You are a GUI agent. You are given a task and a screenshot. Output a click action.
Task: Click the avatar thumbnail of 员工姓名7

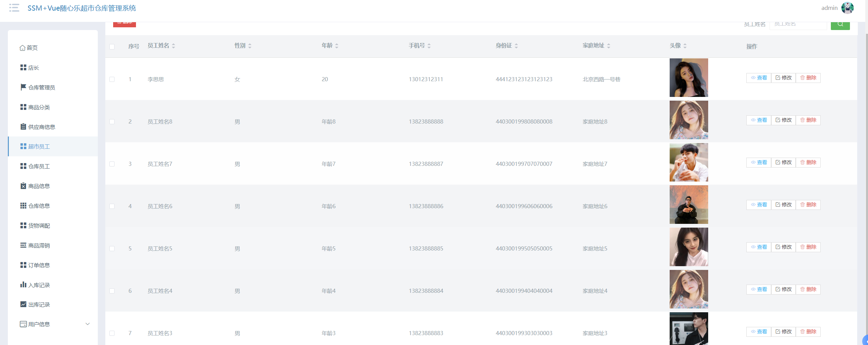[688, 162]
